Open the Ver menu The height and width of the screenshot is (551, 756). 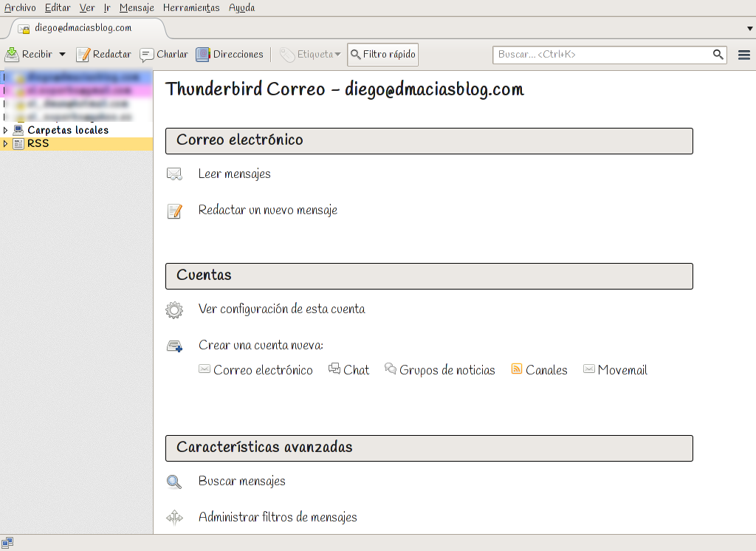[87, 7]
